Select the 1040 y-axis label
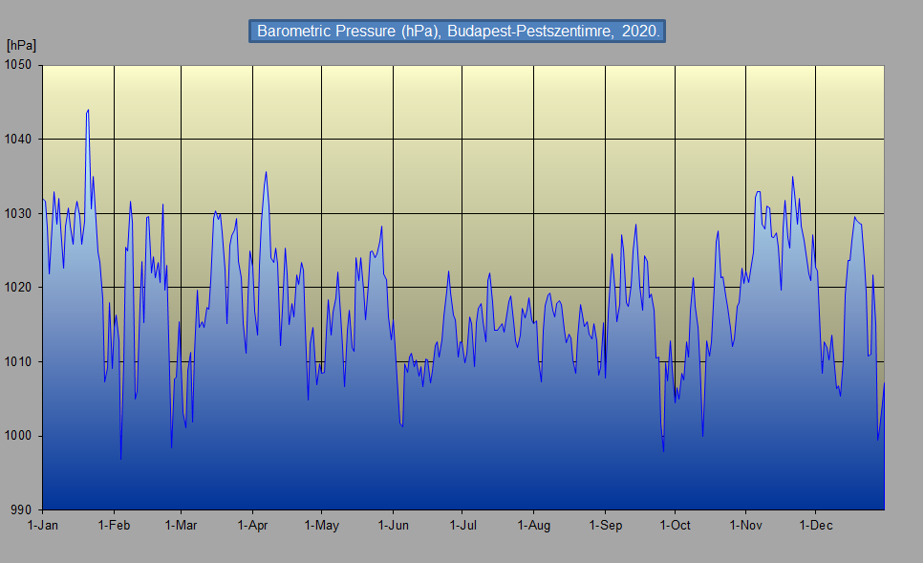 point(19,140)
